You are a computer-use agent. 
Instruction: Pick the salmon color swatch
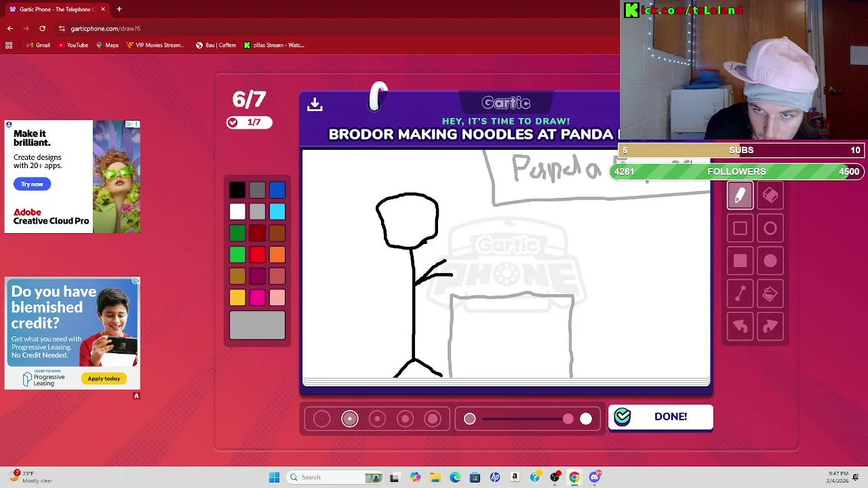click(277, 277)
